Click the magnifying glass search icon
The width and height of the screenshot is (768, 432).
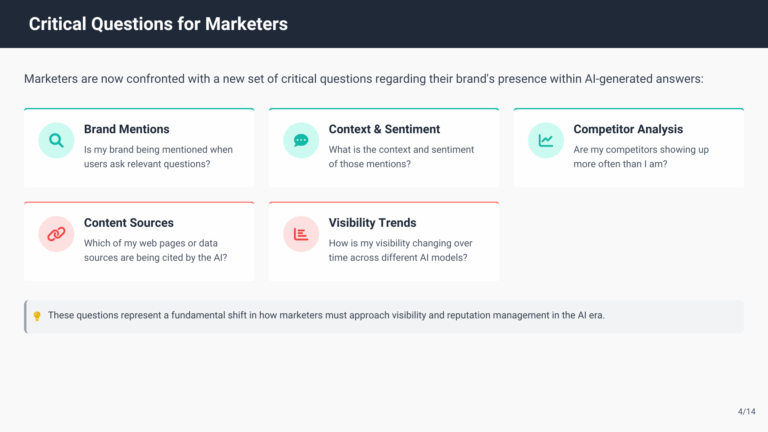tap(56, 141)
